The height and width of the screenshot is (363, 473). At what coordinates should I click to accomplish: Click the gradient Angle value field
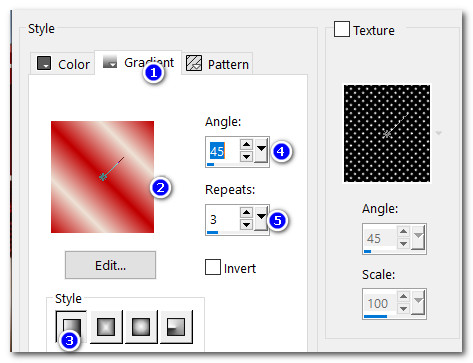pos(222,151)
